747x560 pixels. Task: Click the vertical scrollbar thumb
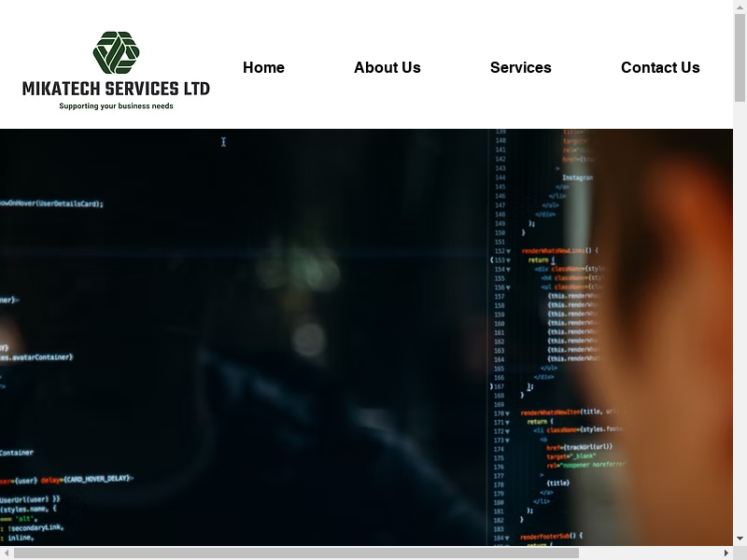tap(740, 56)
